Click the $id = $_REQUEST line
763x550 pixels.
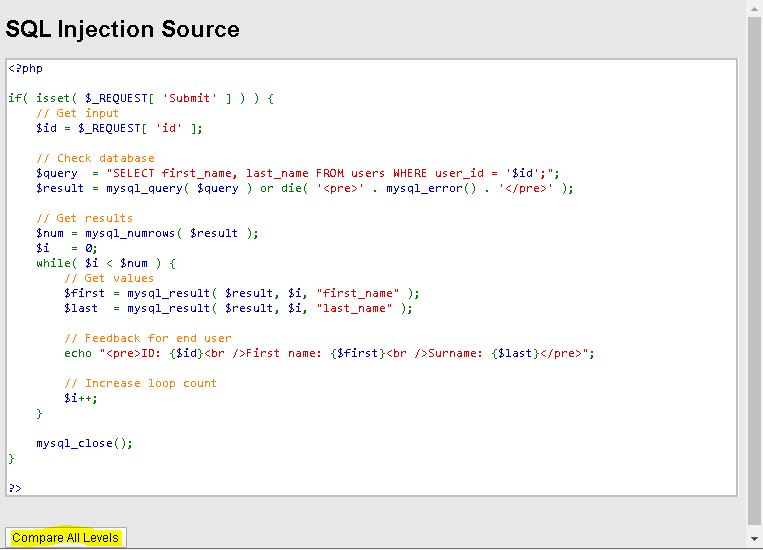coord(119,128)
